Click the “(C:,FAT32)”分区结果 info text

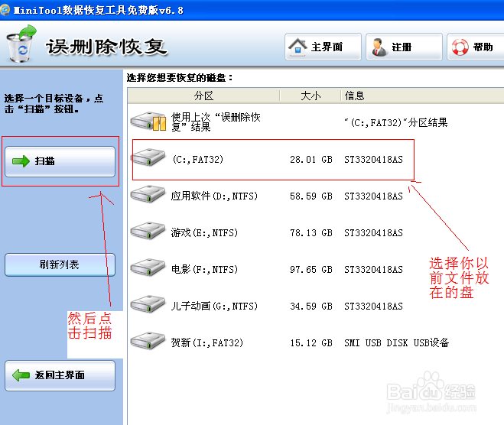pos(395,122)
